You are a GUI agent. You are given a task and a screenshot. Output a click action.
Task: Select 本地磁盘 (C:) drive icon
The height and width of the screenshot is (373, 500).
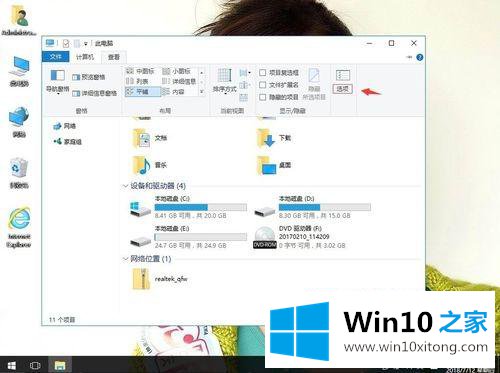140,209
